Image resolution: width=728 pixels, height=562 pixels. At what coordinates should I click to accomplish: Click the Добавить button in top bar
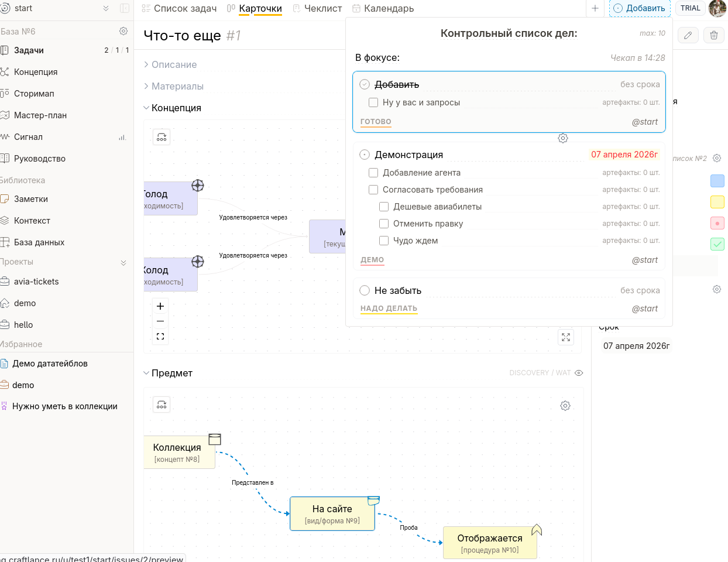point(640,8)
